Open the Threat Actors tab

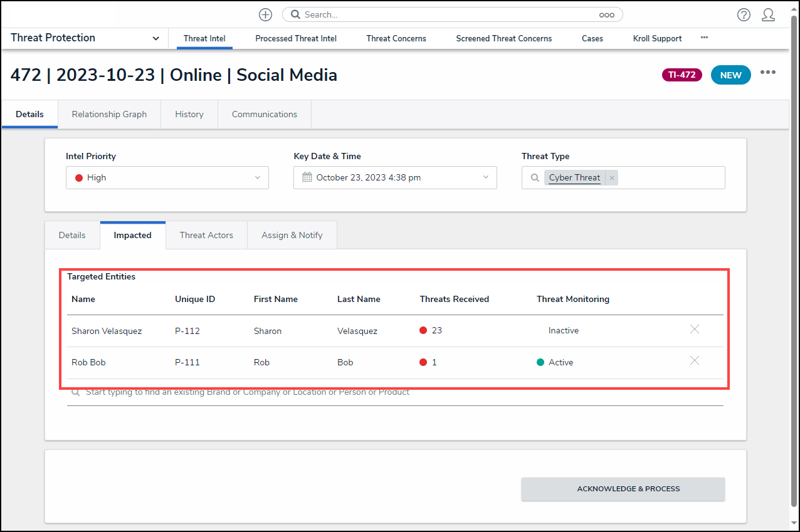point(206,235)
